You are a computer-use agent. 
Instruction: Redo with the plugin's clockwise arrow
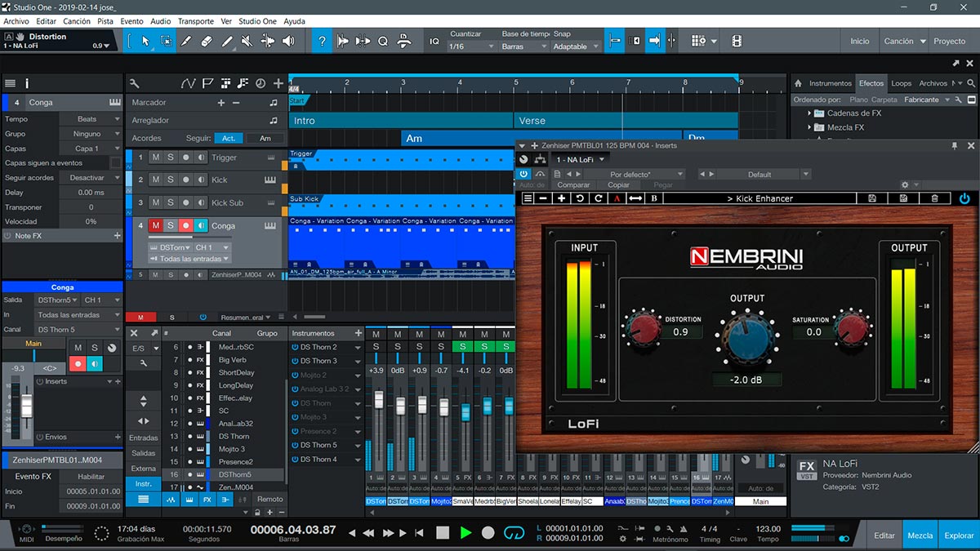(598, 198)
